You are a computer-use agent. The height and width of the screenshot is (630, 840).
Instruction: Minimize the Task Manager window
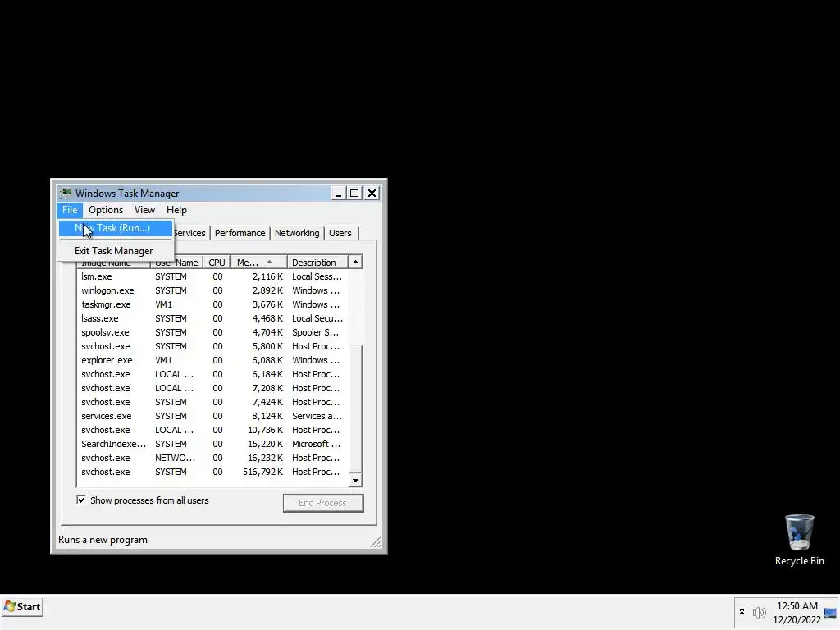[x=338, y=193]
